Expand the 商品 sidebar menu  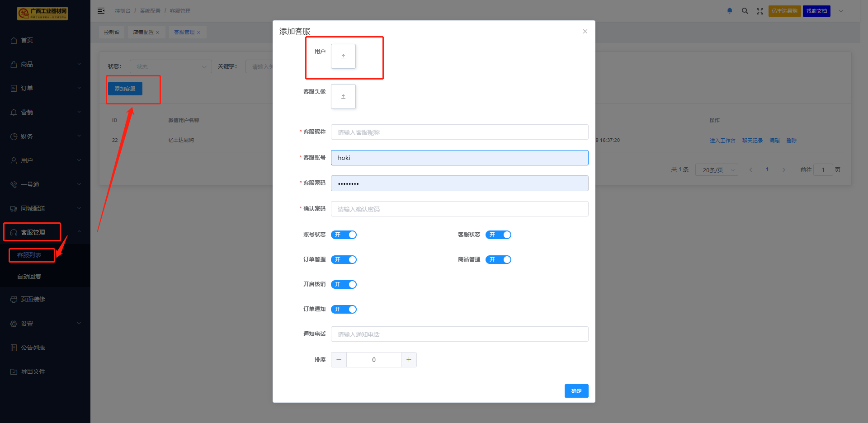(x=45, y=64)
